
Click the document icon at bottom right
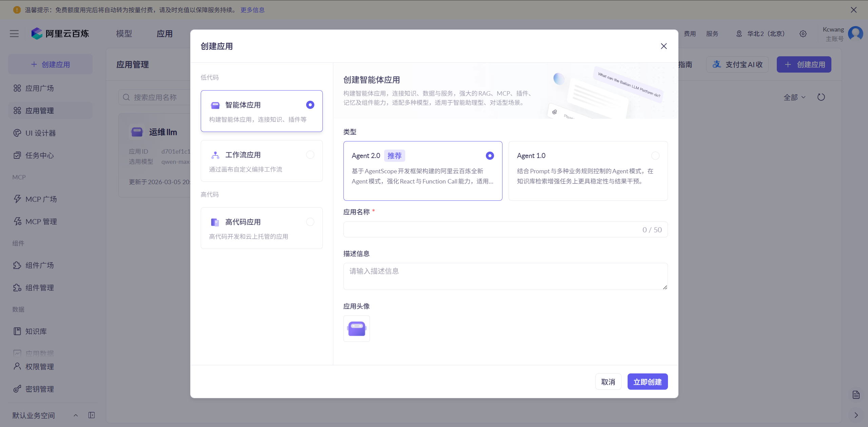pyautogui.click(x=856, y=395)
